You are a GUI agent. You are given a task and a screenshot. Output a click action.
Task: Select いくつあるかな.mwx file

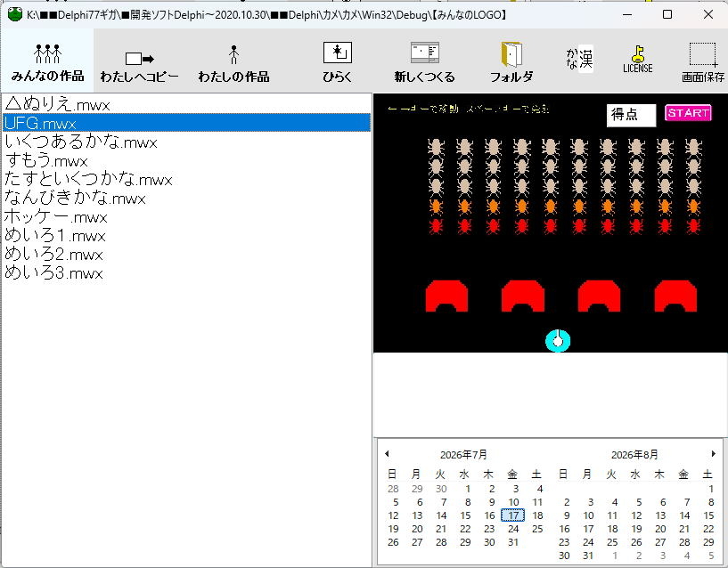pos(186,142)
